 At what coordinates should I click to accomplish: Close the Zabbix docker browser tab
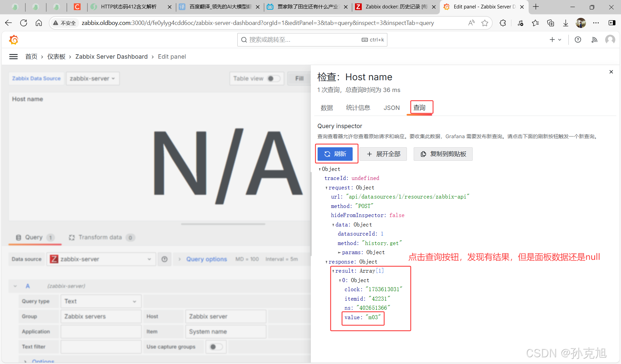(x=434, y=7)
